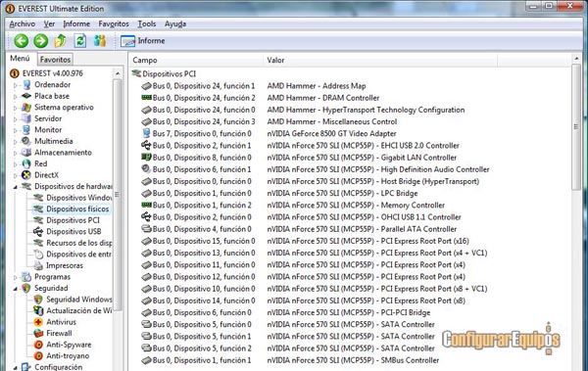Click the tree panel scroll-up arrow
Image resolution: width=588 pixels, height=371 pixels.
pos(118,73)
